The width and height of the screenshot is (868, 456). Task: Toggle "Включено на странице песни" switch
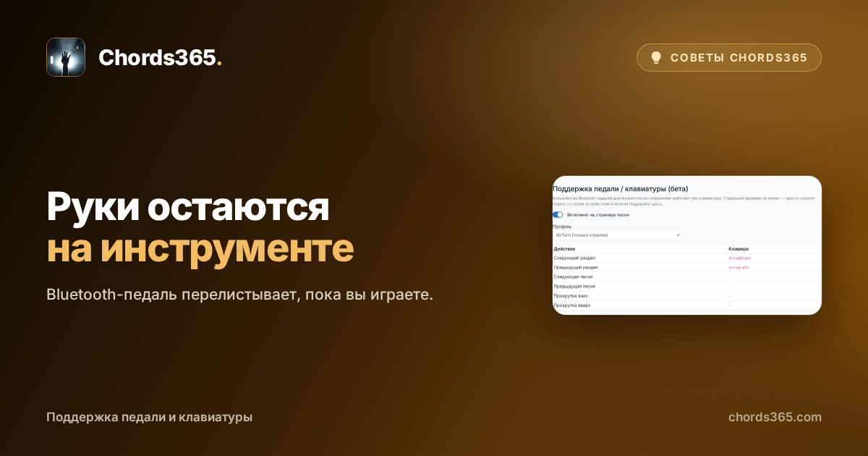coord(558,215)
